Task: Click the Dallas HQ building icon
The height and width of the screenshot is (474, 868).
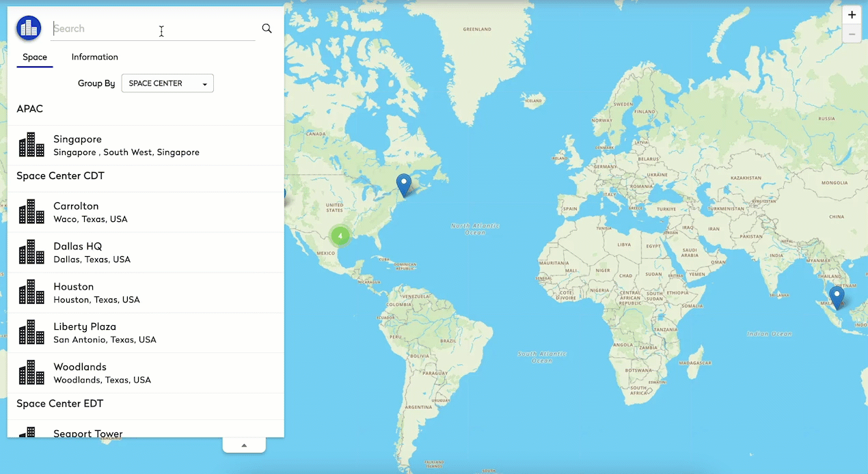Action: coord(31,252)
